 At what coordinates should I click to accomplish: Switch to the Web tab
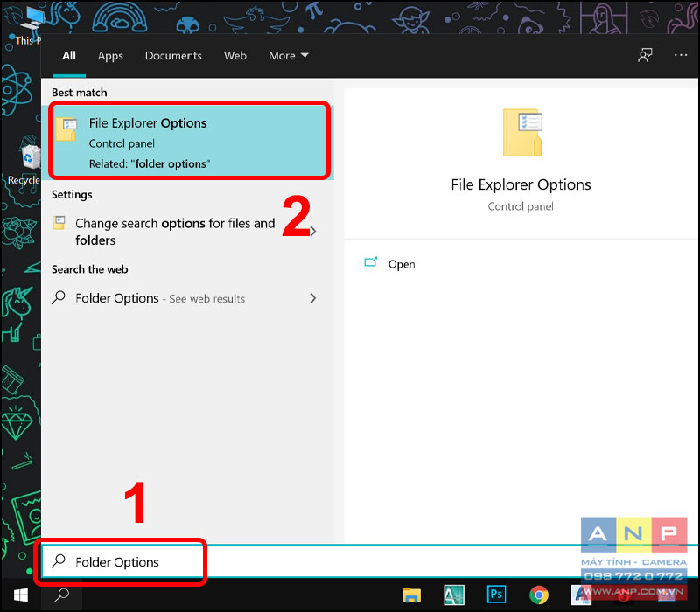[x=234, y=56]
